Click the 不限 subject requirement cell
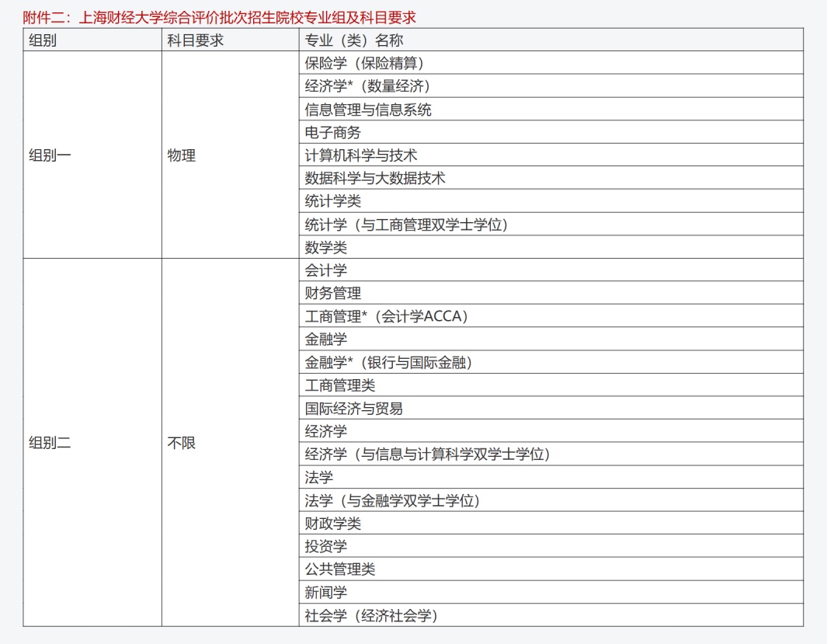Screen dimensions: 827x644 click(x=231, y=443)
